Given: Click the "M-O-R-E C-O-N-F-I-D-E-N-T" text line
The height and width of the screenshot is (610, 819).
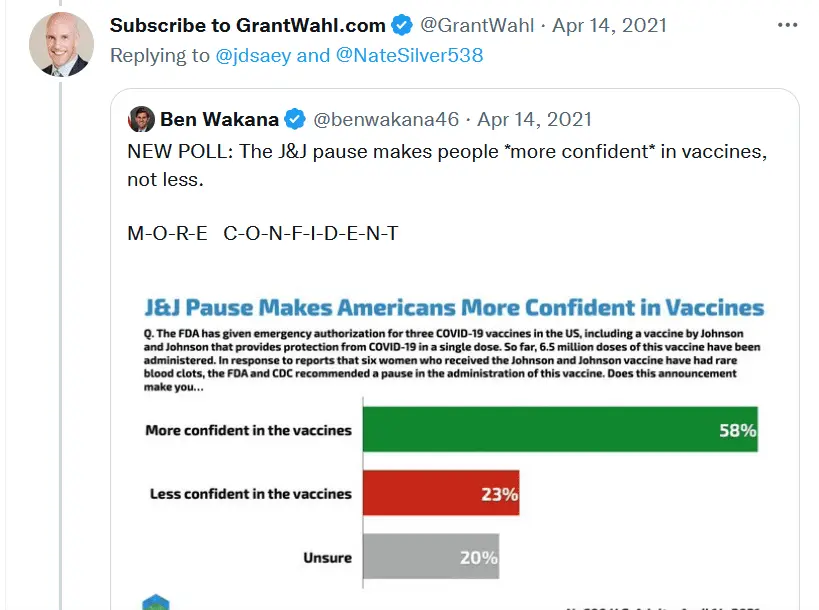Looking at the screenshot, I should [263, 234].
